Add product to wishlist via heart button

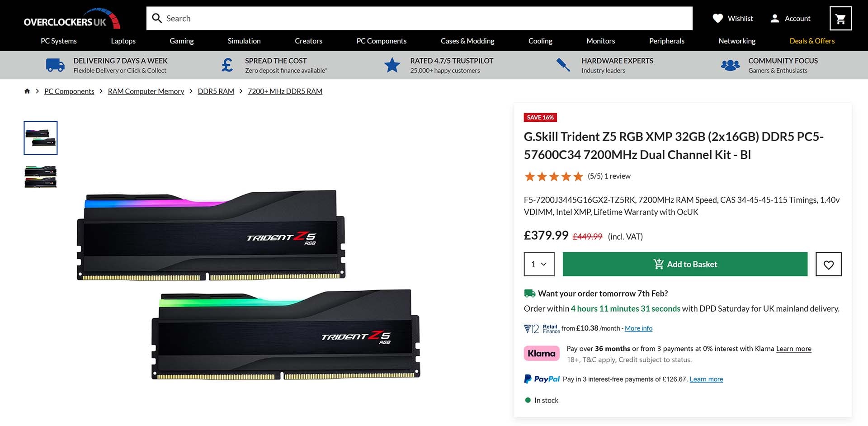click(x=828, y=264)
